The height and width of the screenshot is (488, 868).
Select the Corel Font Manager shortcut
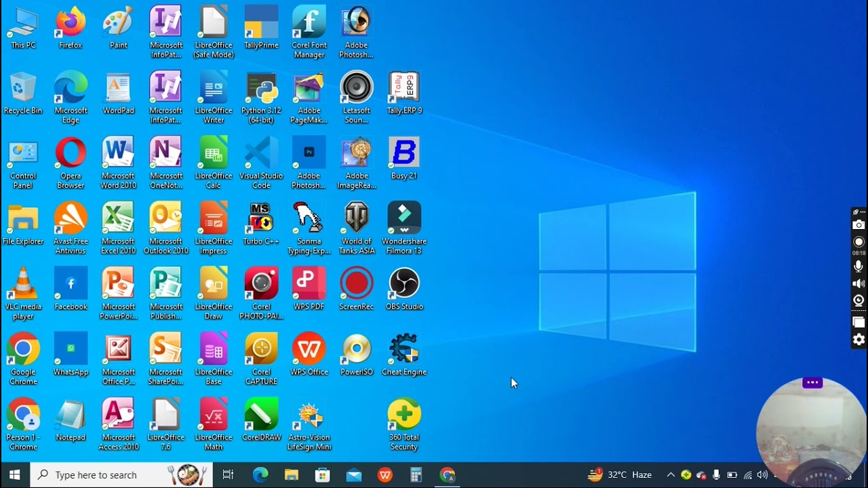pyautogui.click(x=309, y=33)
